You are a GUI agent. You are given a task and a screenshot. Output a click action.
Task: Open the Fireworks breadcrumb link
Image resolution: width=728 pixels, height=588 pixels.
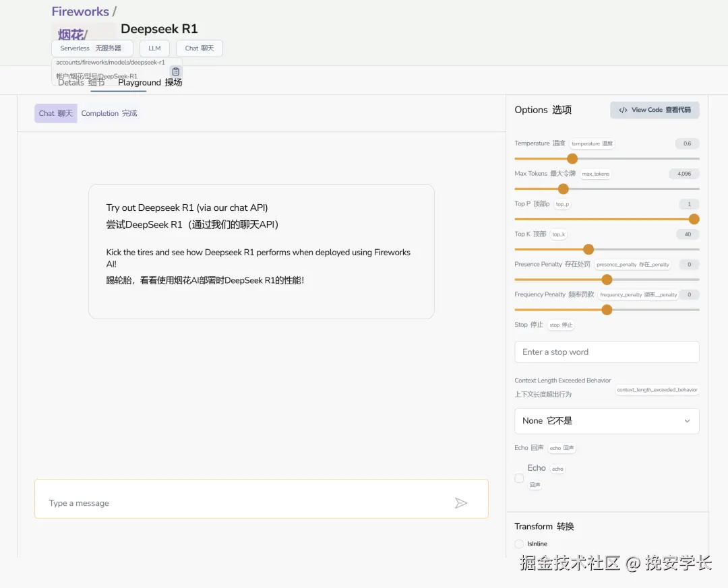pos(80,11)
